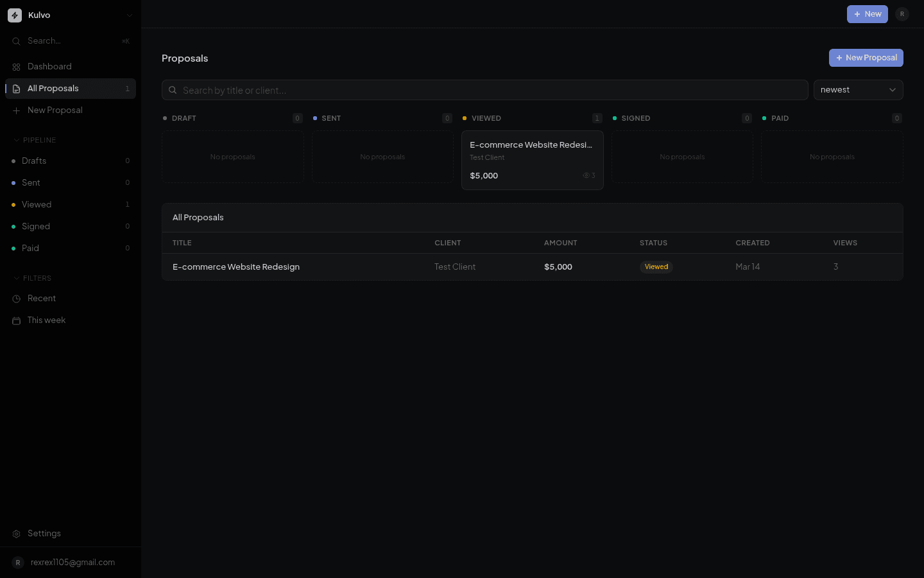Screen dimensions: 924x578
Task: Open Dashboard via its sidebar icon
Action: click(17, 66)
